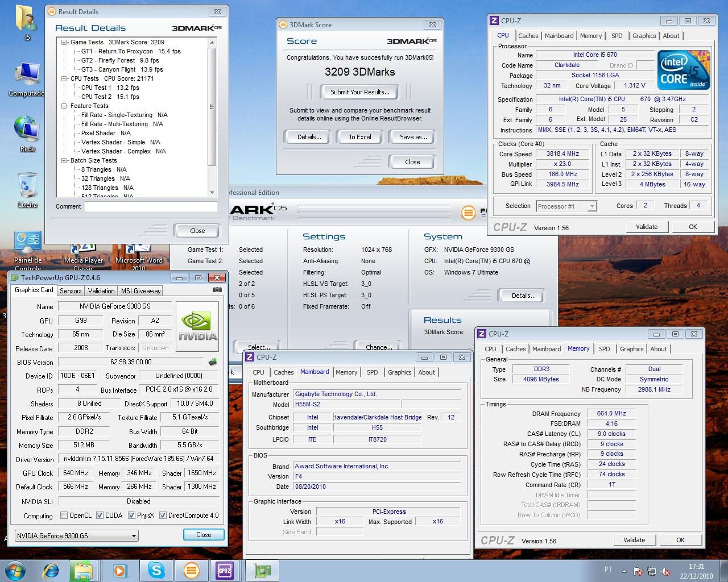Click the PT language indicator
The width and height of the screenshot is (728, 582).
point(609,569)
